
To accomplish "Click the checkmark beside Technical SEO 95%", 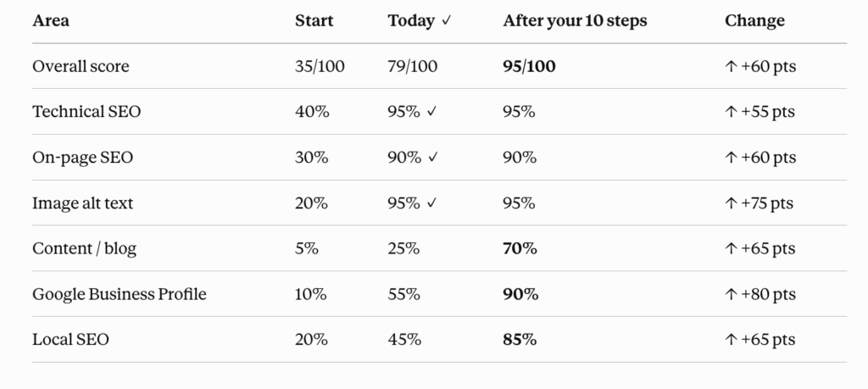I will pyautogui.click(x=432, y=112).
